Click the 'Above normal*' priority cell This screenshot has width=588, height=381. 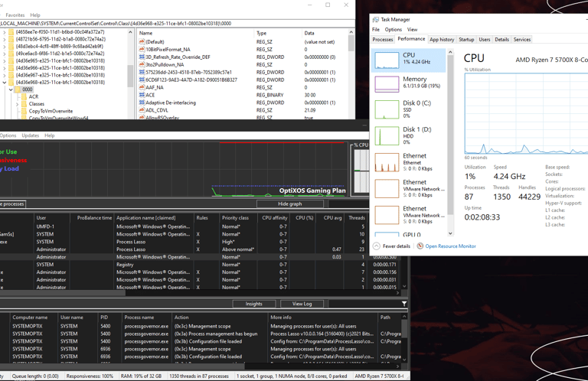[x=238, y=249]
